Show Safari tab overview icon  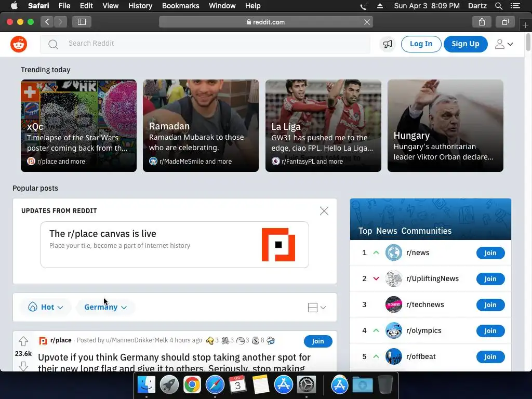[x=505, y=22]
